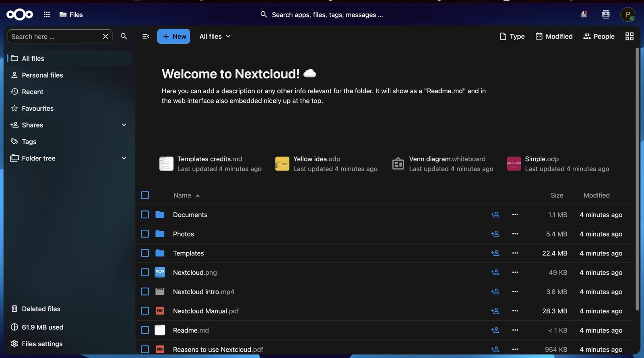Share Nextcloud intro.mp4 file
This screenshot has height=358, width=644.
tap(495, 292)
